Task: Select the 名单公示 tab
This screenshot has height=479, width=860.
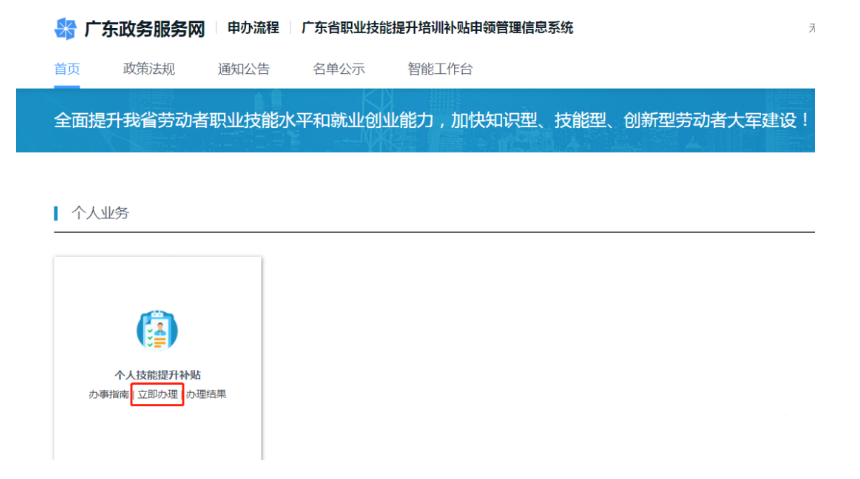Action: pyautogui.click(x=338, y=69)
